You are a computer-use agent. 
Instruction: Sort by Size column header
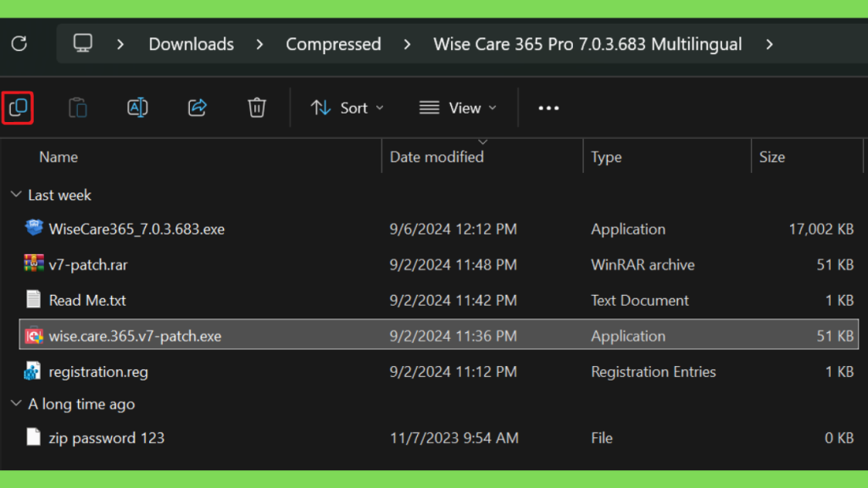771,157
